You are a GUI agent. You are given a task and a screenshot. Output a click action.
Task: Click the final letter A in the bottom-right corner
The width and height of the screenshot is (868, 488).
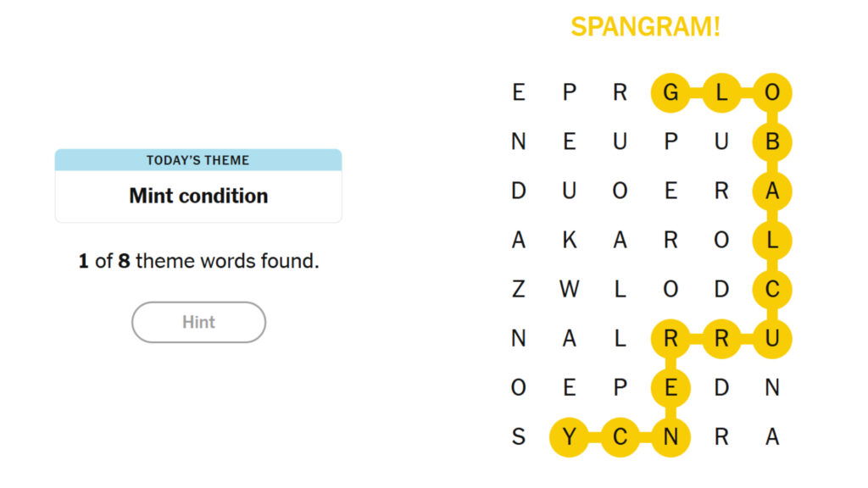[771, 437]
